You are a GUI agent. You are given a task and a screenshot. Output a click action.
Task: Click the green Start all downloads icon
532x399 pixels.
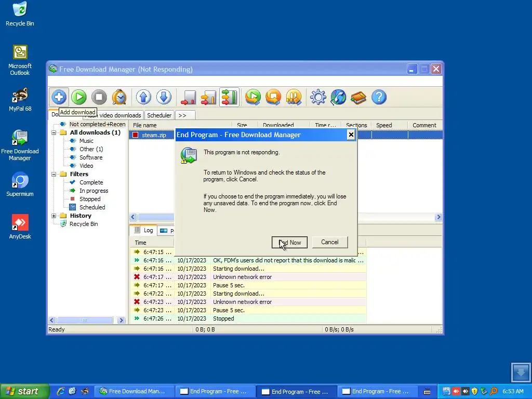tap(253, 97)
